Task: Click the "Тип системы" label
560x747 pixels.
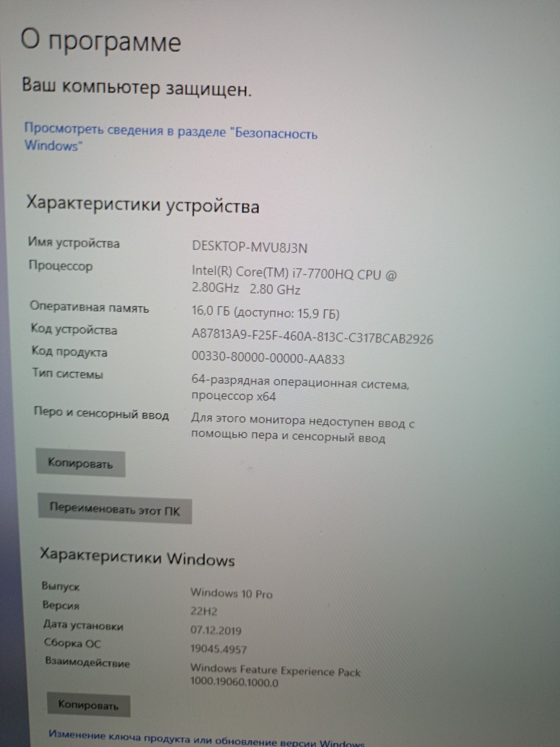Action: [x=68, y=373]
